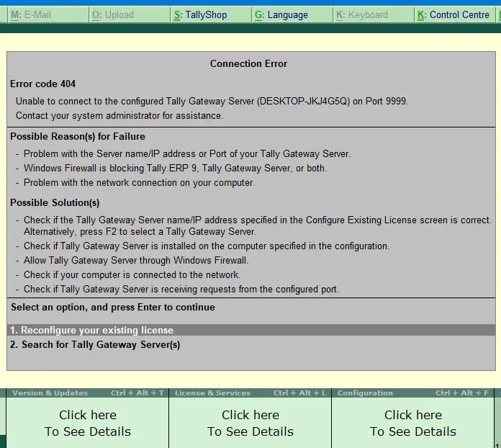Click 'Allow Tally Gateway Server through Windows Firewall'
501x448 pixels.
tap(136, 260)
